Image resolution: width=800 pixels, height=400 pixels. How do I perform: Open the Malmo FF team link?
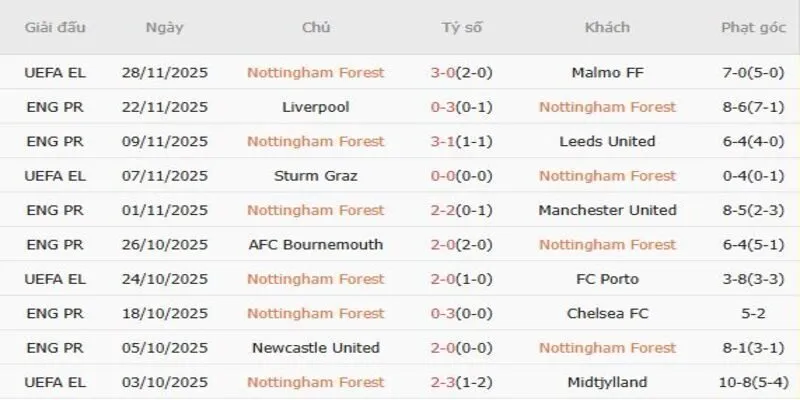coord(607,72)
